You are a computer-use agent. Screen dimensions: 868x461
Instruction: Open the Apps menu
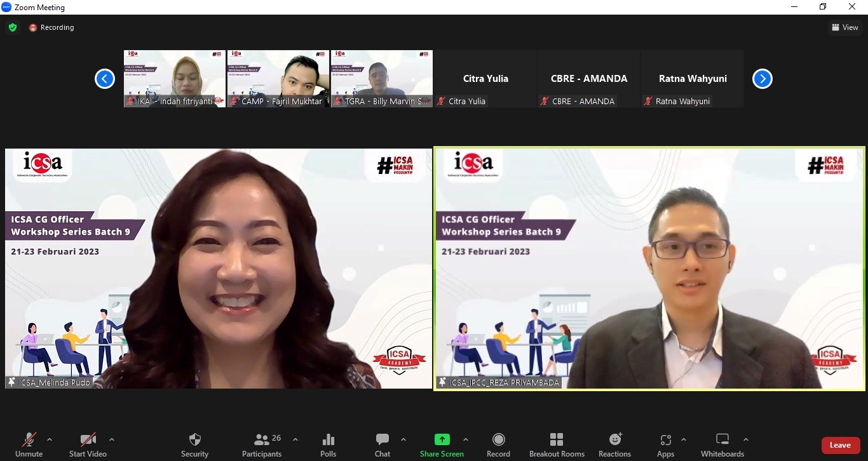pos(665,444)
